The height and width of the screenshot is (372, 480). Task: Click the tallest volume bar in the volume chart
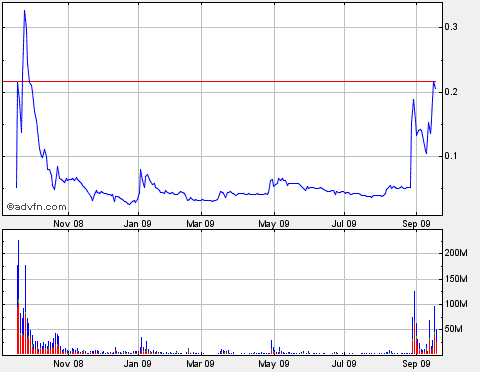point(18,297)
